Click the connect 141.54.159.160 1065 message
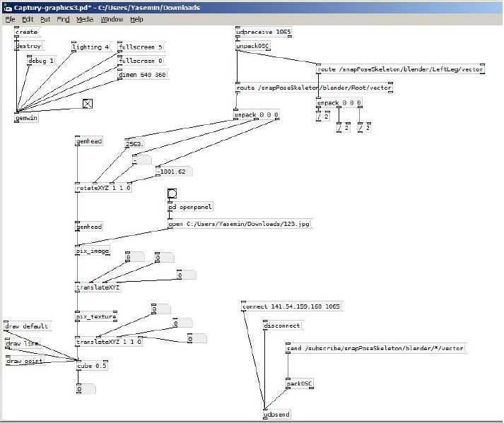504x423 pixels. tap(291, 307)
